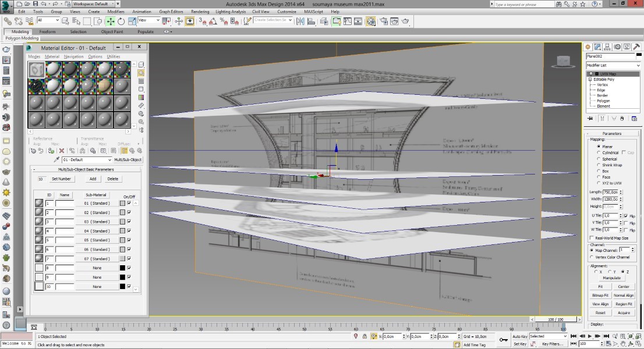Open the Modify tab in command panel
644x349 pixels.
597,47
